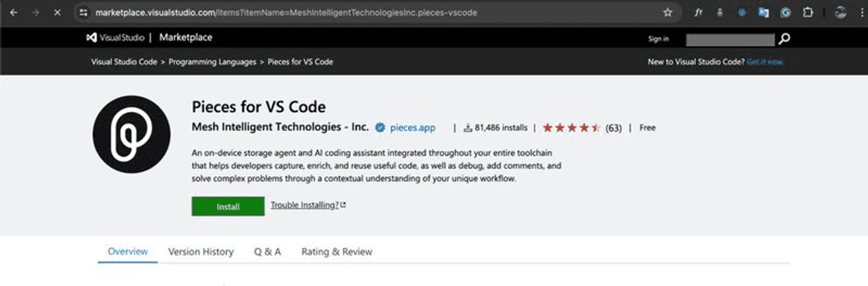
Task: Click the verified publisher badge
Action: 380,128
